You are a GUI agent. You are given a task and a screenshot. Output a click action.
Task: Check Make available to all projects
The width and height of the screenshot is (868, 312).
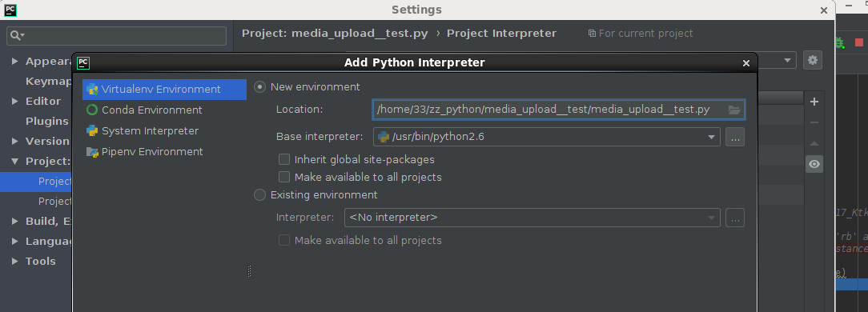pyautogui.click(x=284, y=177)
